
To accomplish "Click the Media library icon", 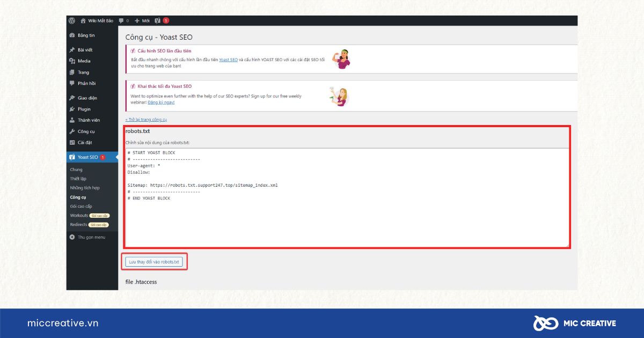I will [72, 61].
